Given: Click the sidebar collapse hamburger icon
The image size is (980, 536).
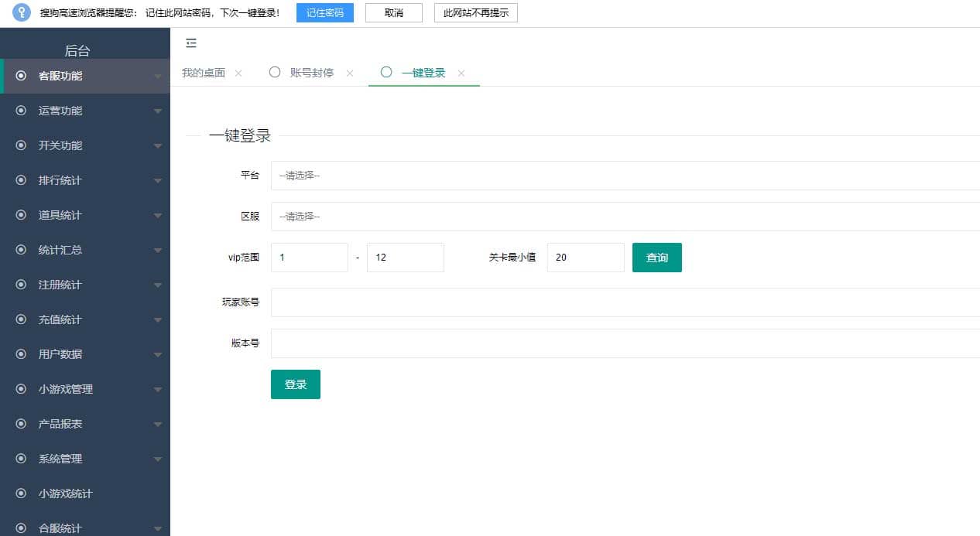Looking at the screenshot, I should (191, 43).
